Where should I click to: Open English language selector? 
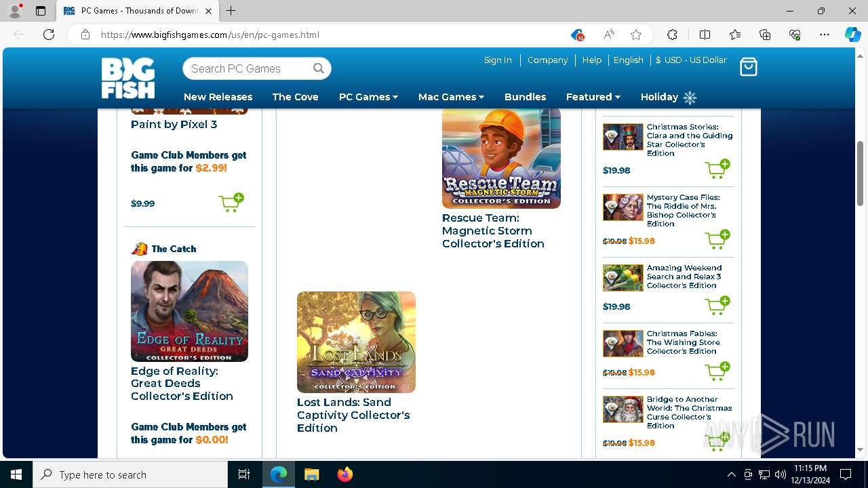[x=628, y=60]
